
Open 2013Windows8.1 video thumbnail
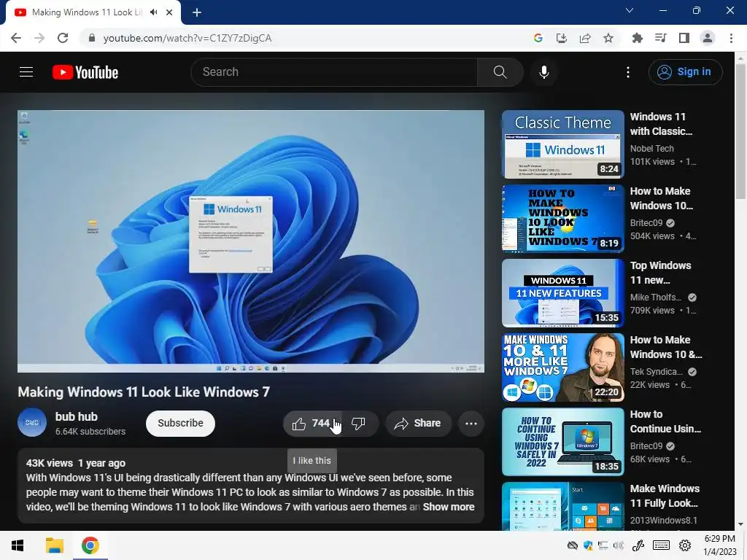pos(562,506)
